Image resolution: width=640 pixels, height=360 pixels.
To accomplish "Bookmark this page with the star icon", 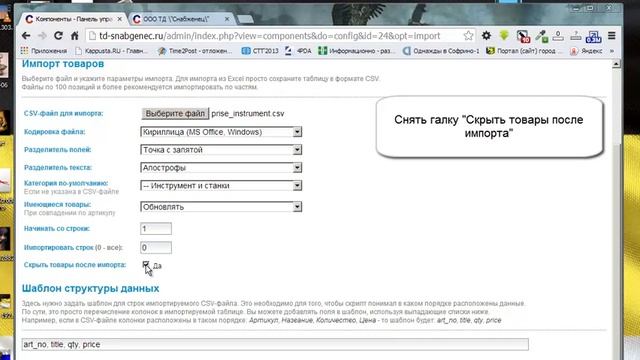I will point(468,36).
